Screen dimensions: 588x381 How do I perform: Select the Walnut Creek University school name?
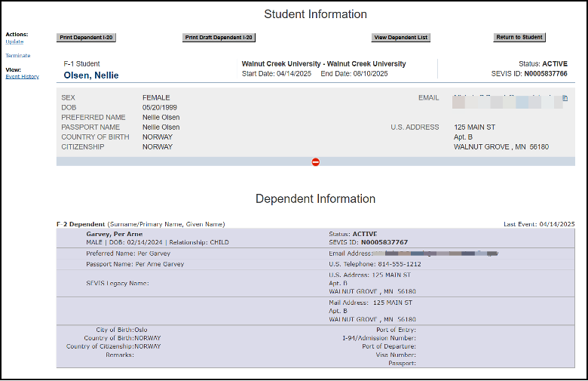click(x=323, y=64)
